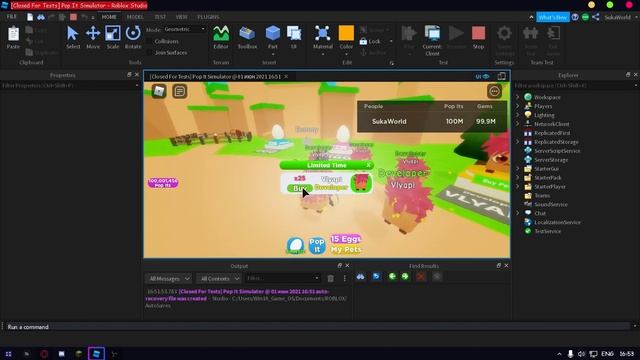Open the share icon near the username
Viewport: 640px width, 360px height.
[596, 17]
